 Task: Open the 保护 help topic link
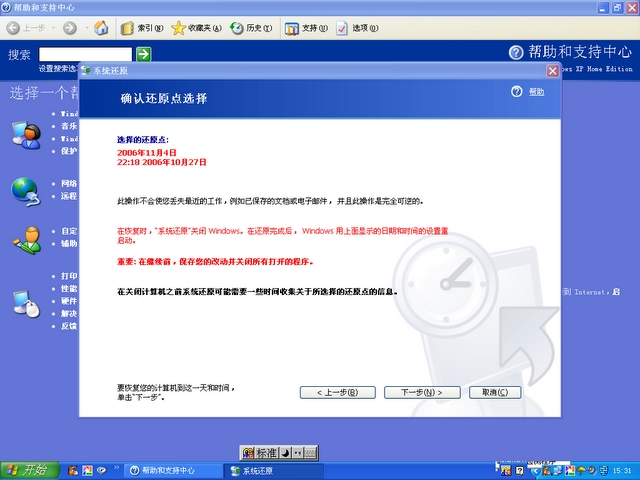[x=69, y=151]
